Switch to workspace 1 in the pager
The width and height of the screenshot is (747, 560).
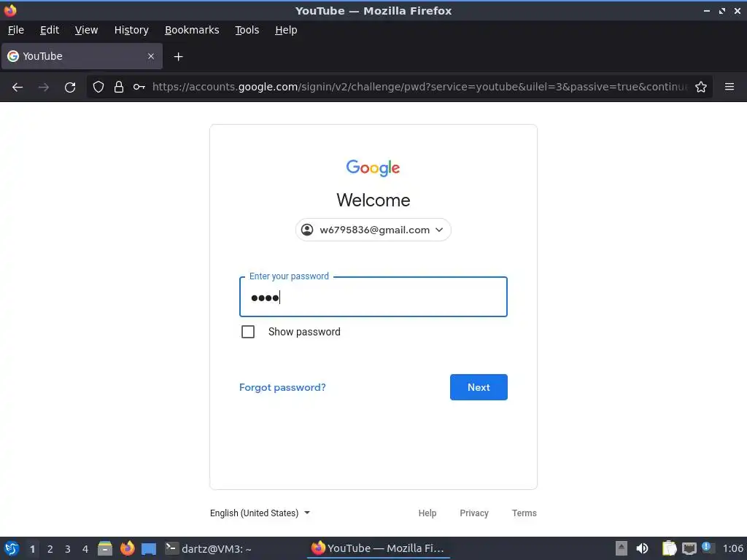(32, 549)
